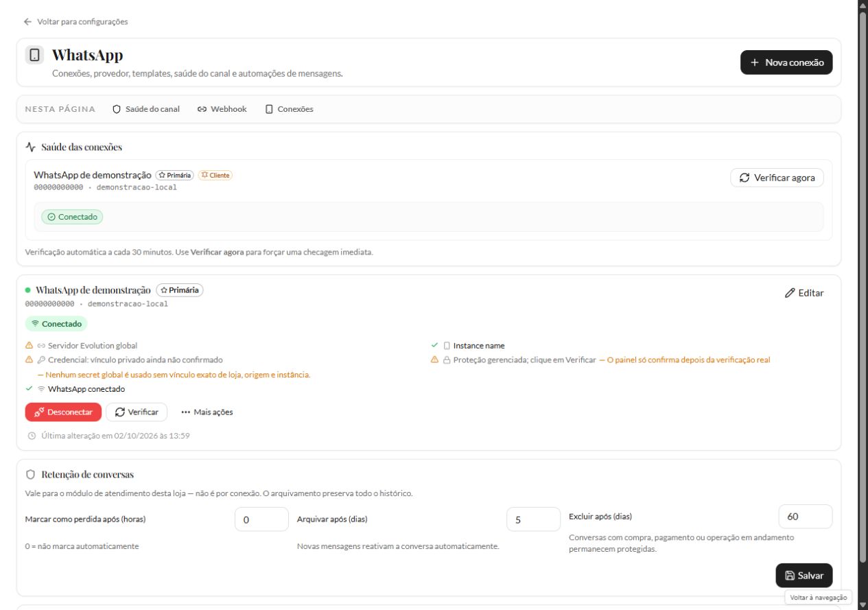Edit the WhatsApp de demonstração connection
The width and height of the screenshot is (868, 610).
pos(804,293)
